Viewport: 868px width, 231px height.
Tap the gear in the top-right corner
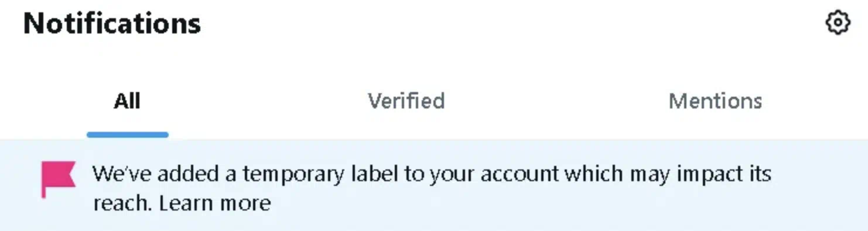837,23
